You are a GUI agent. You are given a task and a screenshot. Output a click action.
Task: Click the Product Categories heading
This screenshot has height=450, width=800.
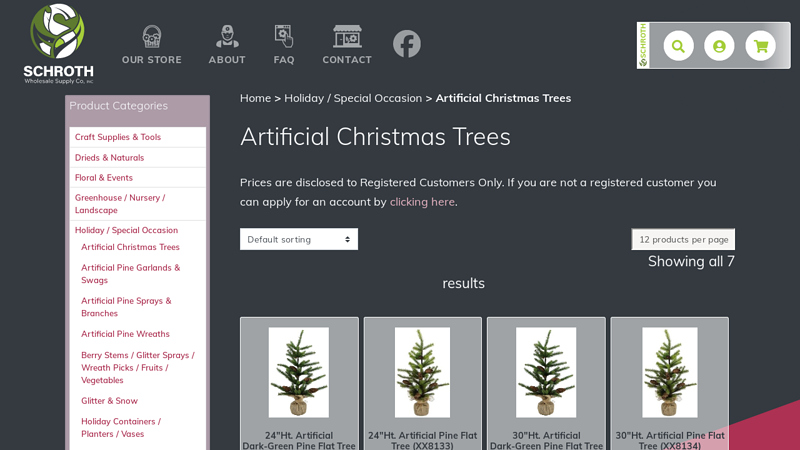[118, 106]
